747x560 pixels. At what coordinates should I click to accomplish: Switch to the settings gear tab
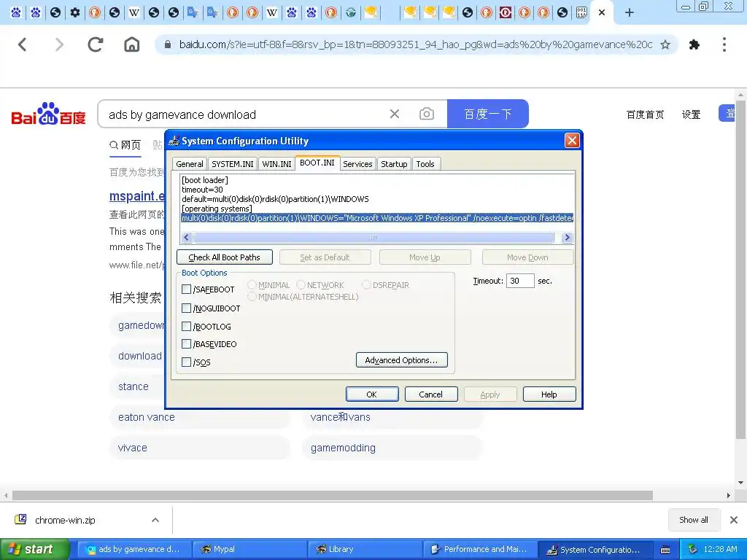pos(75,12)
